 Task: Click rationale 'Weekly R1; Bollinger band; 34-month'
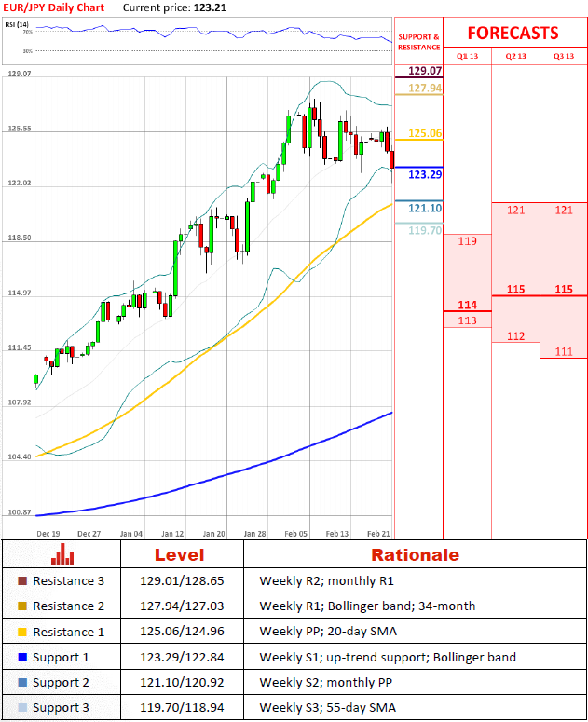coord(367,606)
